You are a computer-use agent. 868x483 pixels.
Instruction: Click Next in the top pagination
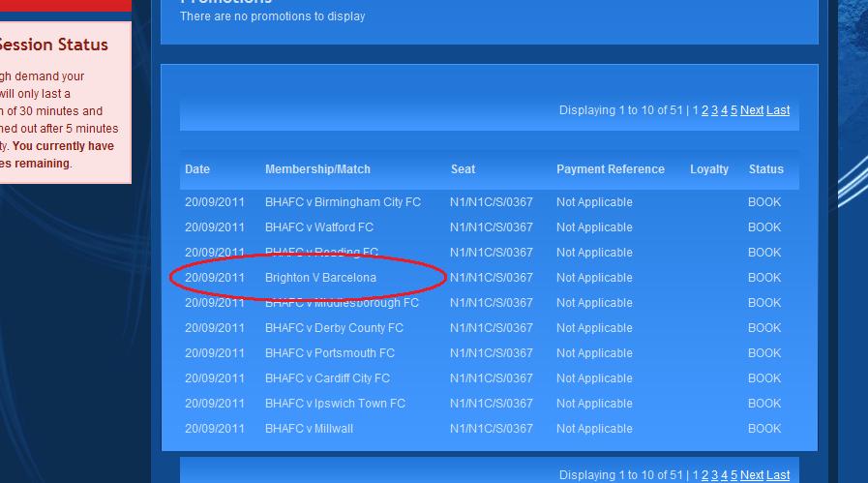[x=752, y=110]
